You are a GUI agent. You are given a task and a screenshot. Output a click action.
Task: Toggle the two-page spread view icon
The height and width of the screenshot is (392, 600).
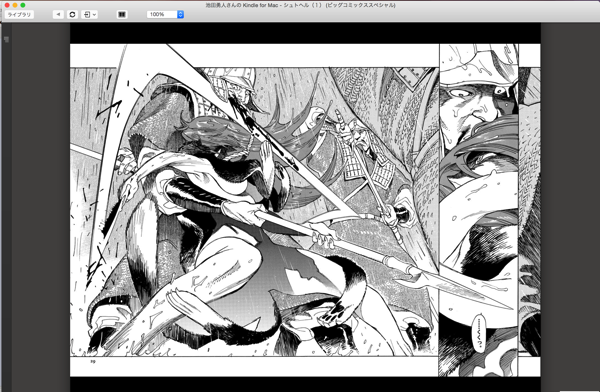tap(122, 15)
